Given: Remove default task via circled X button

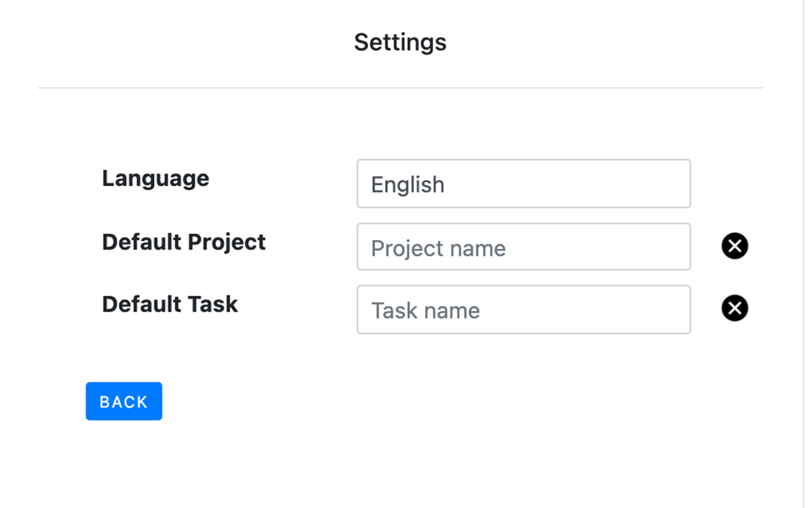Looking at the screenshot, I should click(735, 308).
